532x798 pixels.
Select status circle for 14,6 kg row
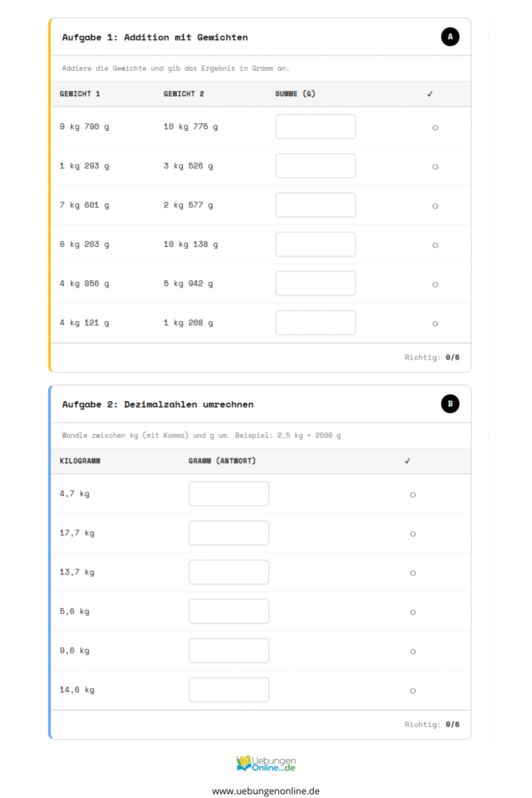412,690
